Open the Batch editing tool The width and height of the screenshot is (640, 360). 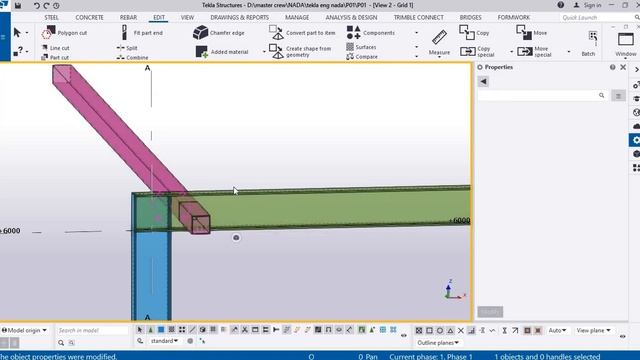pyautogui.click(x=589, y=43)
